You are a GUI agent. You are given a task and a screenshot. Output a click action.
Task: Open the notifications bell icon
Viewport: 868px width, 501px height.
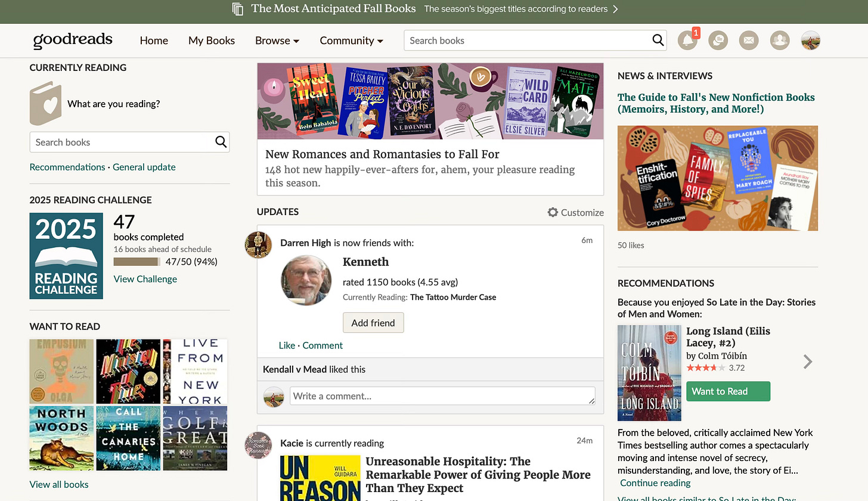tap(687, 41)
